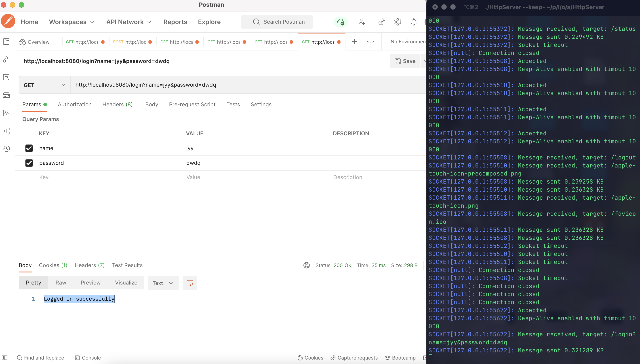Open the Console at the bottom bar
The image size is (640, 364).
point(88,358)
